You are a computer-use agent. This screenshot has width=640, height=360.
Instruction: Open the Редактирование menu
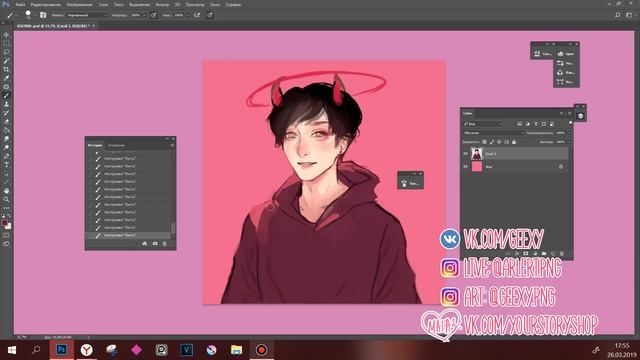click(45, 4)
